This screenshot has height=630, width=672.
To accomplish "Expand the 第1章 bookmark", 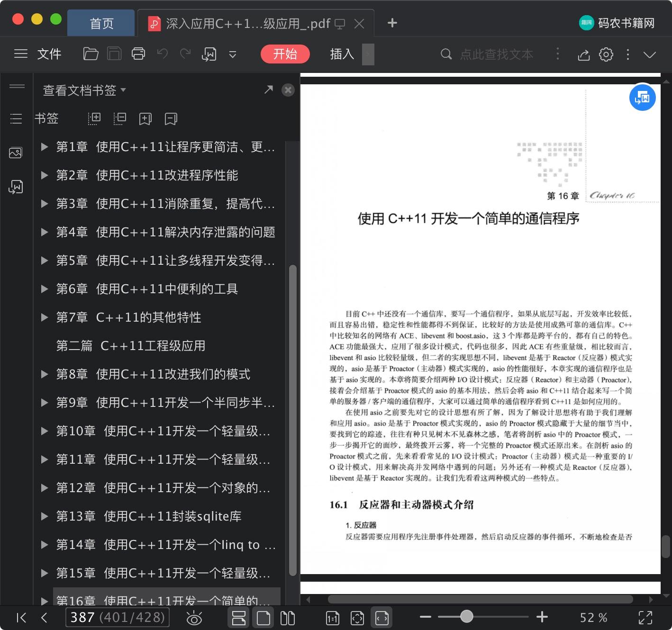I will coord(45,147).
